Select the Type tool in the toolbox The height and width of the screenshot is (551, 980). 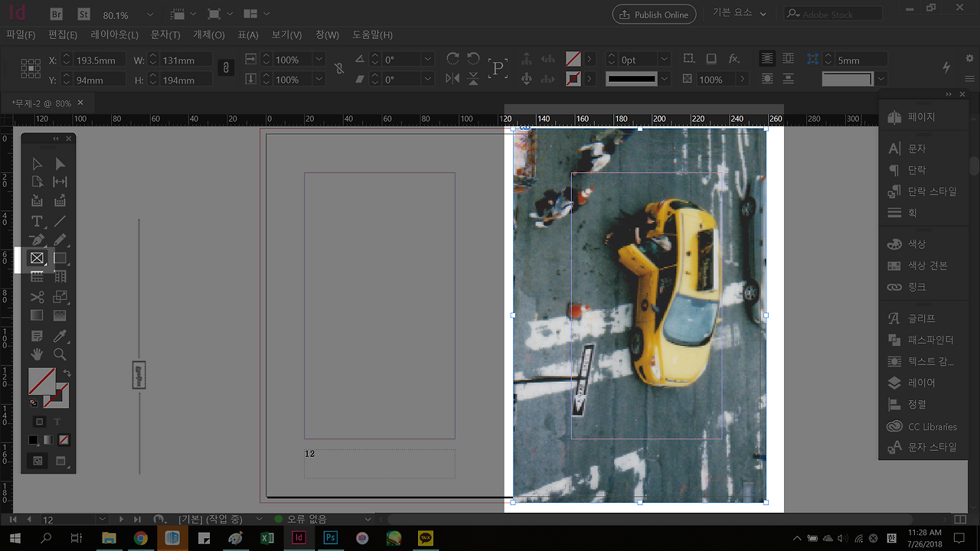tap(36, 221)
